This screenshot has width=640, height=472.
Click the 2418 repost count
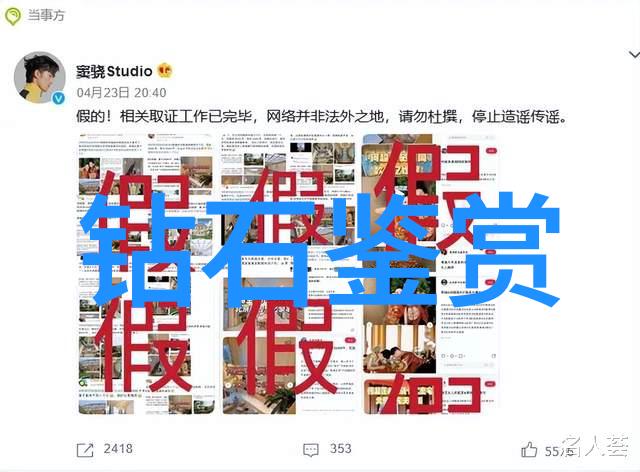click(118, 449)
